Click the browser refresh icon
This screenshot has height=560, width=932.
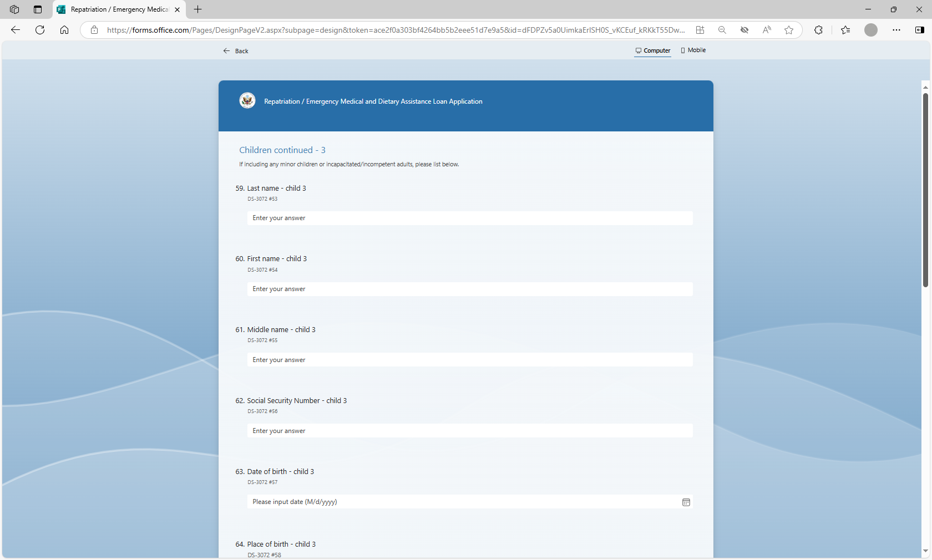tap(40, 30)
